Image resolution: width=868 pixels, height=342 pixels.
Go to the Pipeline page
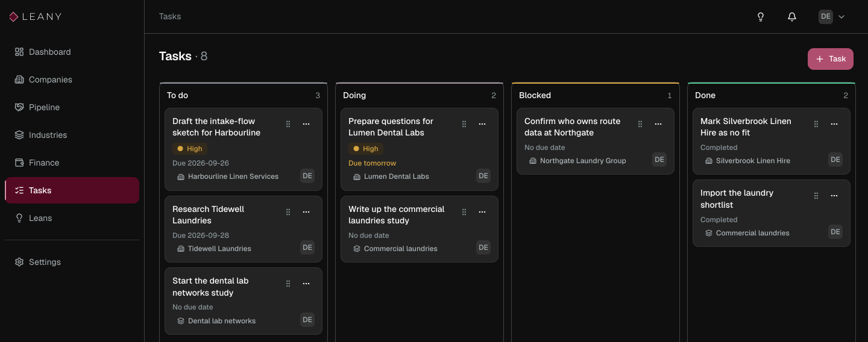(x=72, y=107)
